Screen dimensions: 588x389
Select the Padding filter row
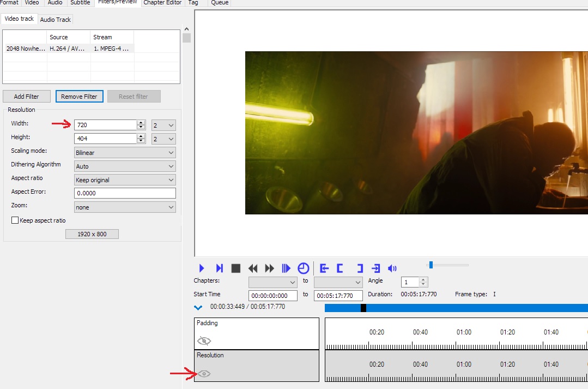pos(257,333)
